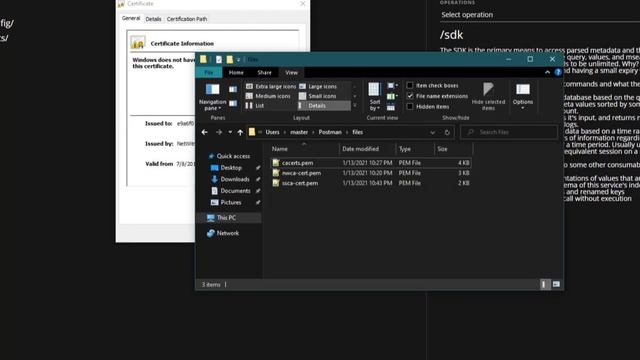Switch to large thumbnails view in status bar
Viewport: 640px width, 360px height.
(556, 284)
